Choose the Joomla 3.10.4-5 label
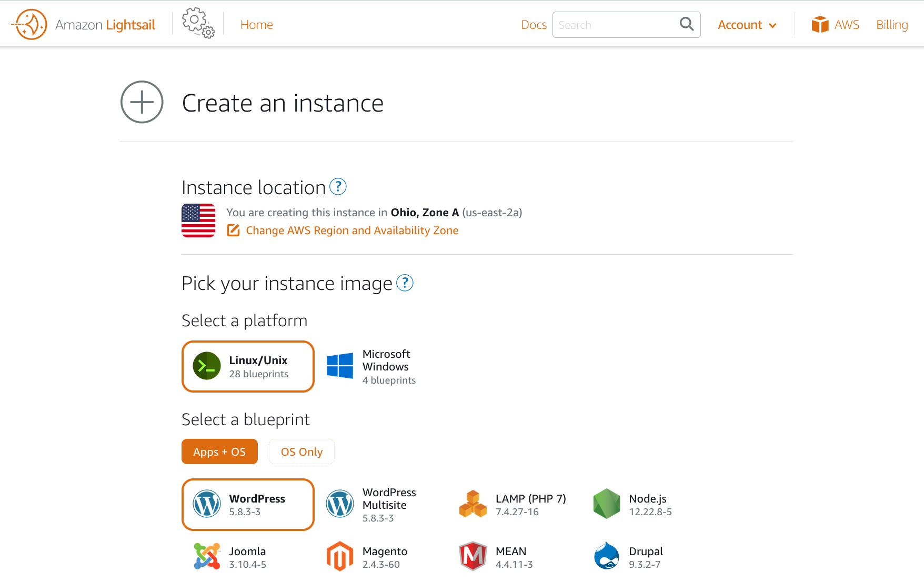The height and width of the screenshot is (582, 924). point(247,557)
